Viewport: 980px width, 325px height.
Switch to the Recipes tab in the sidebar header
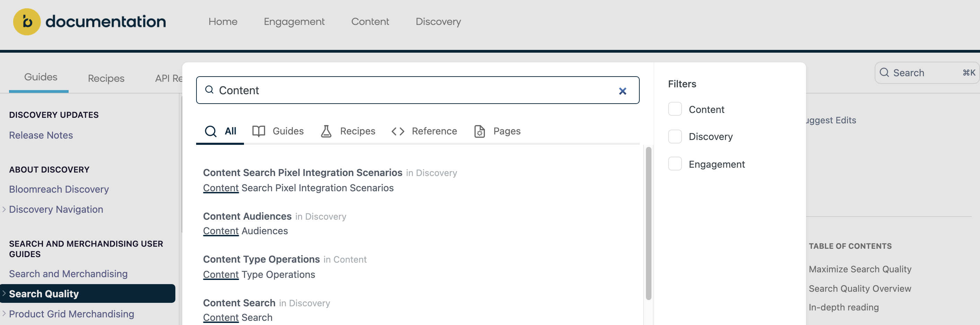(x=106, y=78)
